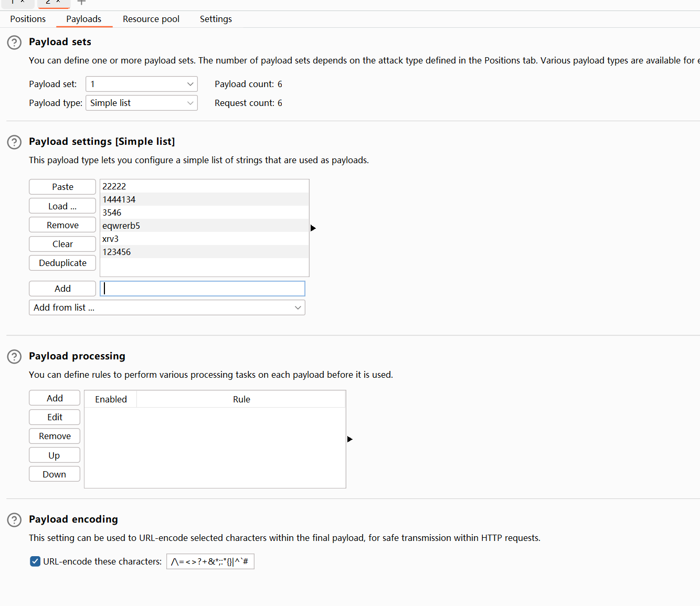
Task: Select payload entry 22222
Action: tap(204, 186)
